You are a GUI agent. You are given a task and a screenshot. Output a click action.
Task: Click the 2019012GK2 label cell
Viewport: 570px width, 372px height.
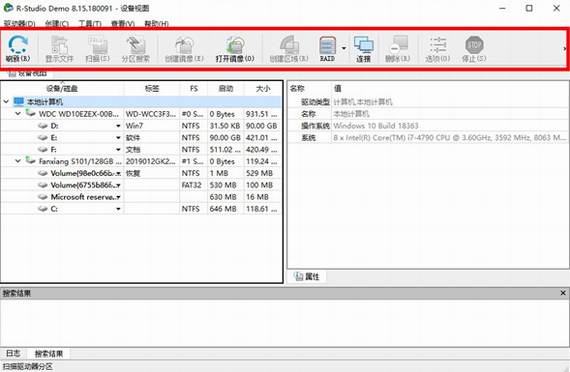point(151,161)
